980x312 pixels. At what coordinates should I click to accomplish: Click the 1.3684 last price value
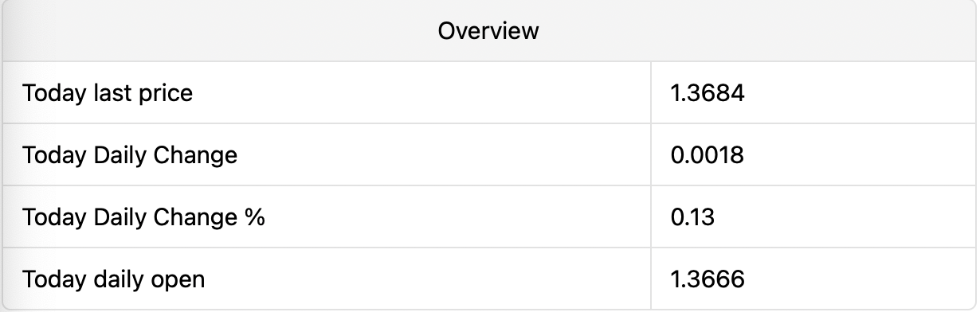coord(708,93)
